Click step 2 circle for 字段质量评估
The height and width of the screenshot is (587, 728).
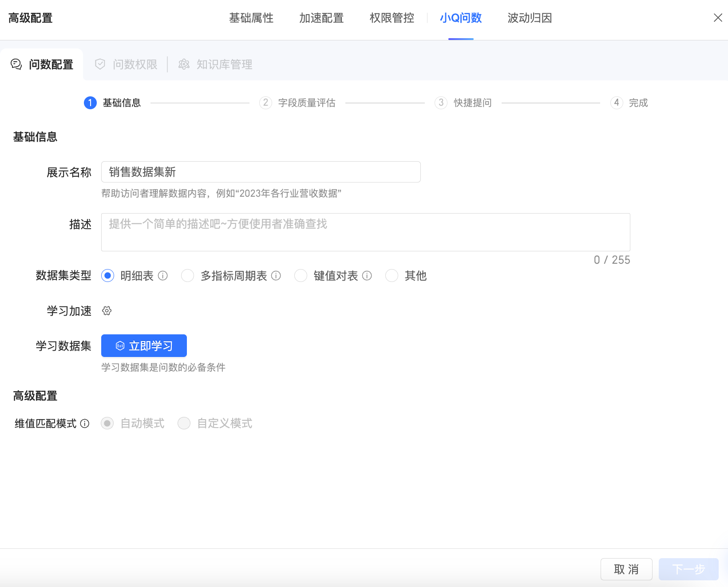pos(265,103)
